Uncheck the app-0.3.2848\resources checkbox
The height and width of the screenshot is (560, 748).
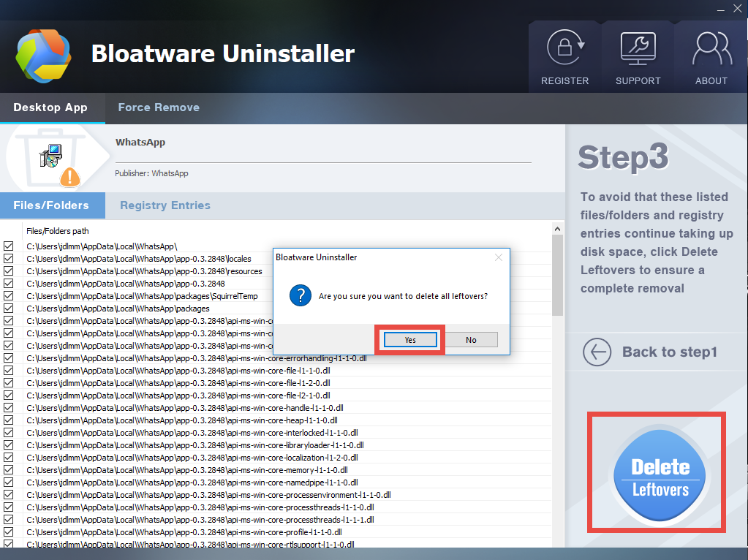pyautogui.click(x=9, y=271)
